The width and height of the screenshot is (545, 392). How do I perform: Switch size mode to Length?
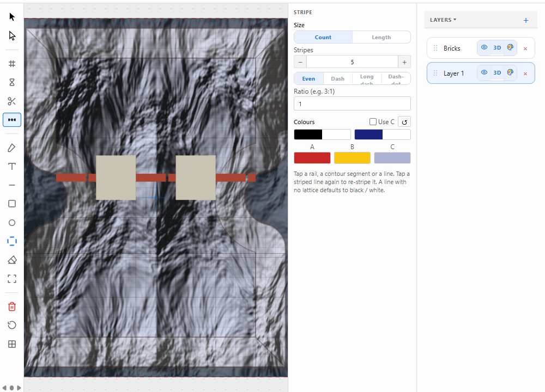tap(381, 37)
